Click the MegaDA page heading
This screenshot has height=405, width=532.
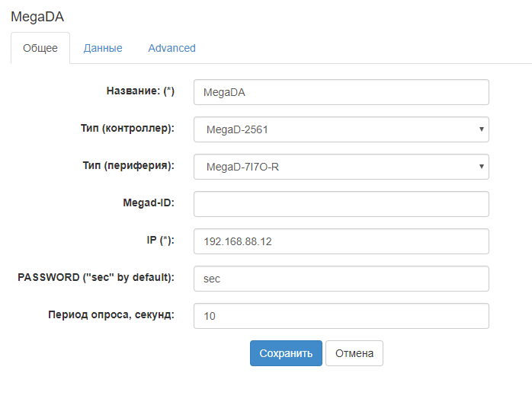37,16
